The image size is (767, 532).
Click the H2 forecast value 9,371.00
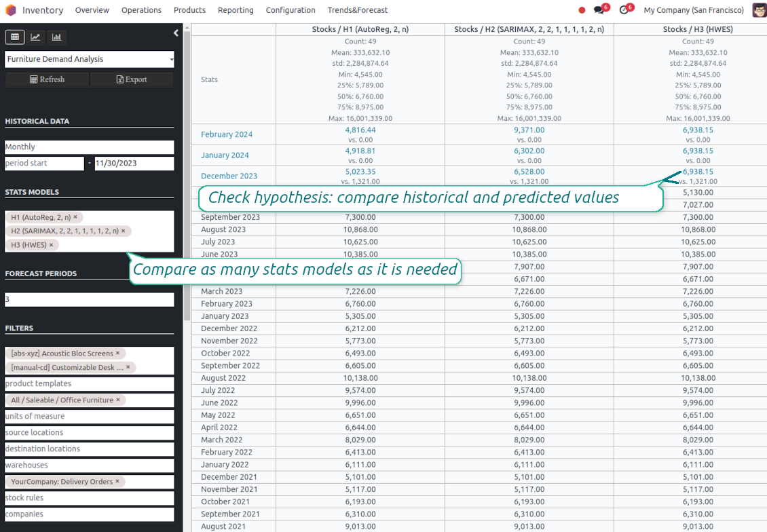click(x=529, y=130)
